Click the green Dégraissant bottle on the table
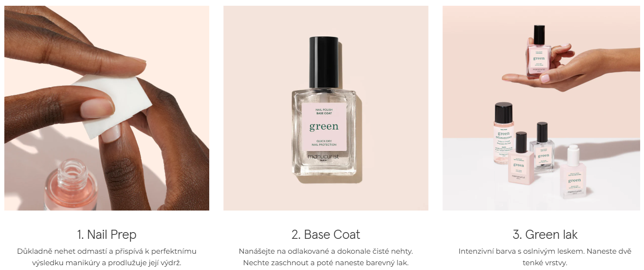 504,133
